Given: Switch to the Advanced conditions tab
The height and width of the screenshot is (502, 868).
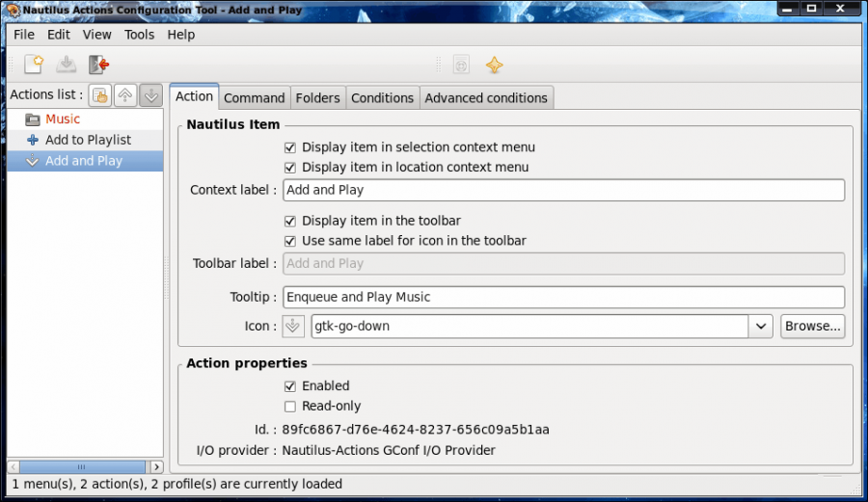Looking at the screenshot, I should [486, 97].
